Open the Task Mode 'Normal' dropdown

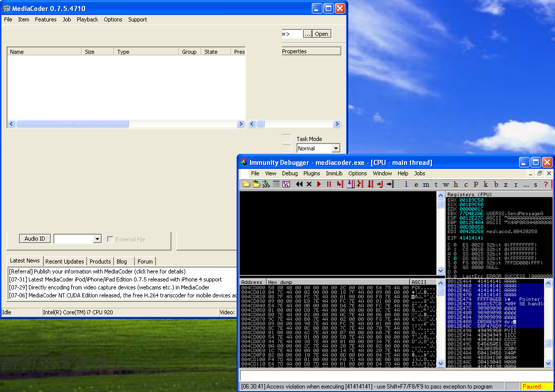coord(336,148)
